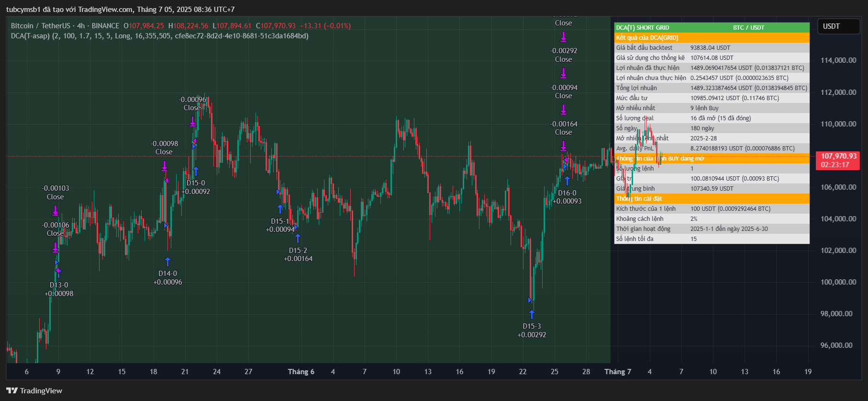This screenshot has width=868, height=401.
Task: Click the blue up arrow above D15-1
Action: tap(280, 209)
